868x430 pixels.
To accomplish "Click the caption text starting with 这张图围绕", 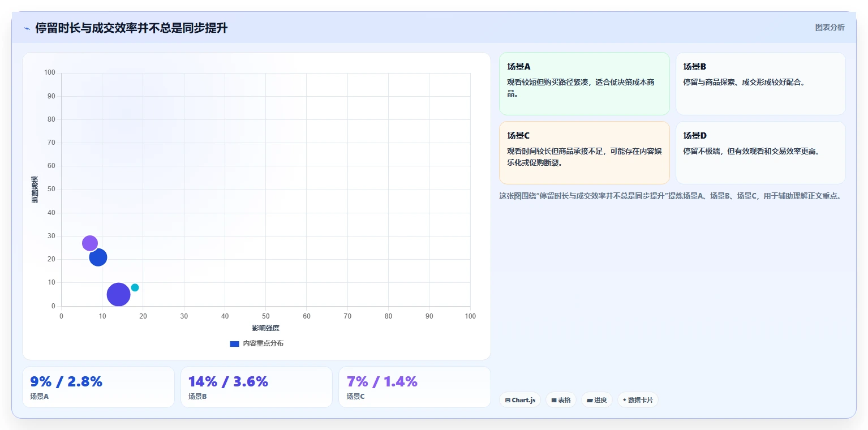I will pyautogui.click(x=671, y=196).
